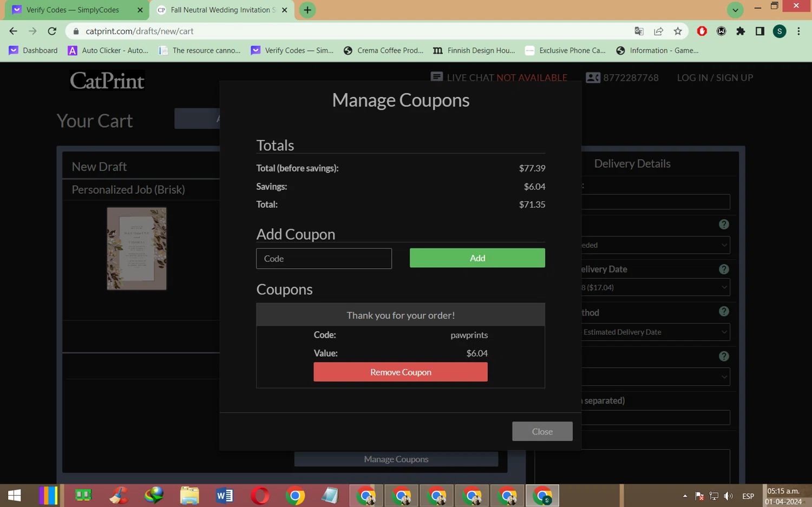Viewport: 812px width, 507px height.
Task: Click the Manage Coupons button behind the dialog
Action: (396, 459)
